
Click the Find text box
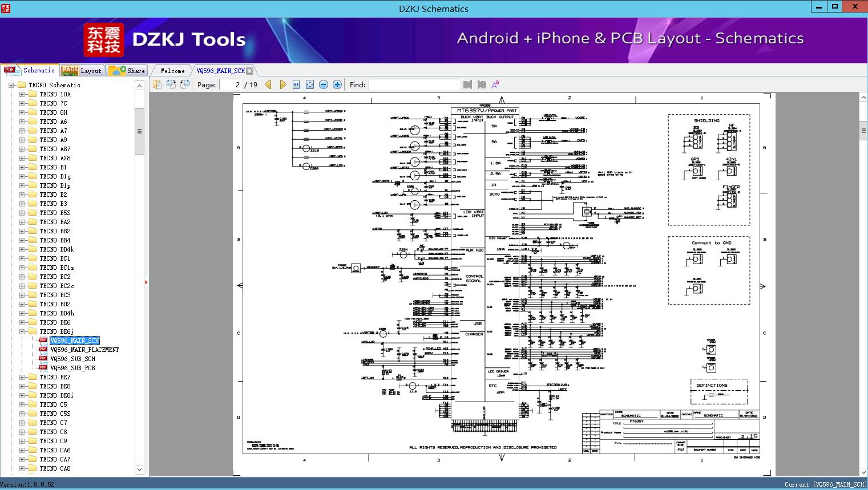pyautogui.click(x=414, y=84)
